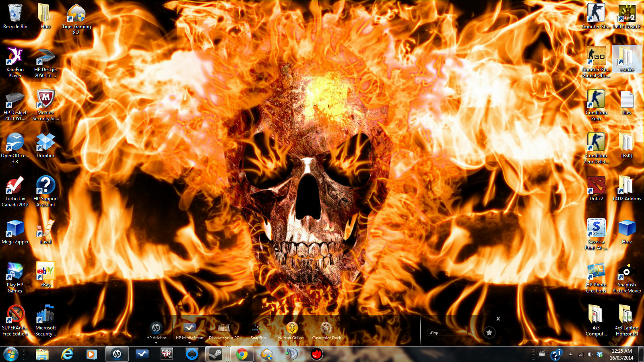
Task: Open the Dropbox desktop shortcut
Action: pyautogui.click(x=45, y=143)
